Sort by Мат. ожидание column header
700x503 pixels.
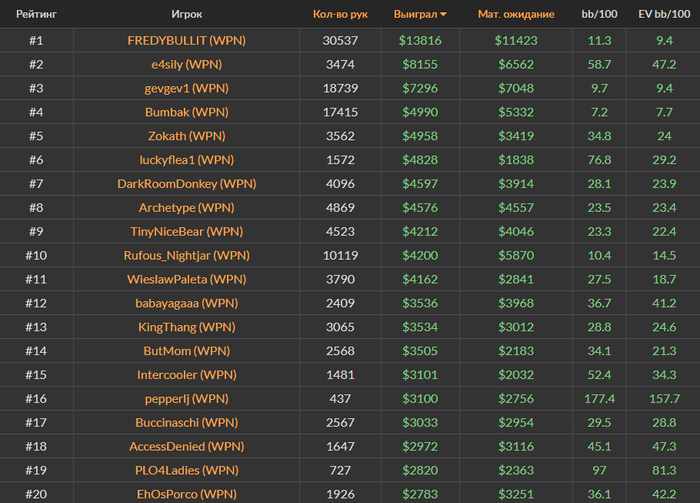516,14
